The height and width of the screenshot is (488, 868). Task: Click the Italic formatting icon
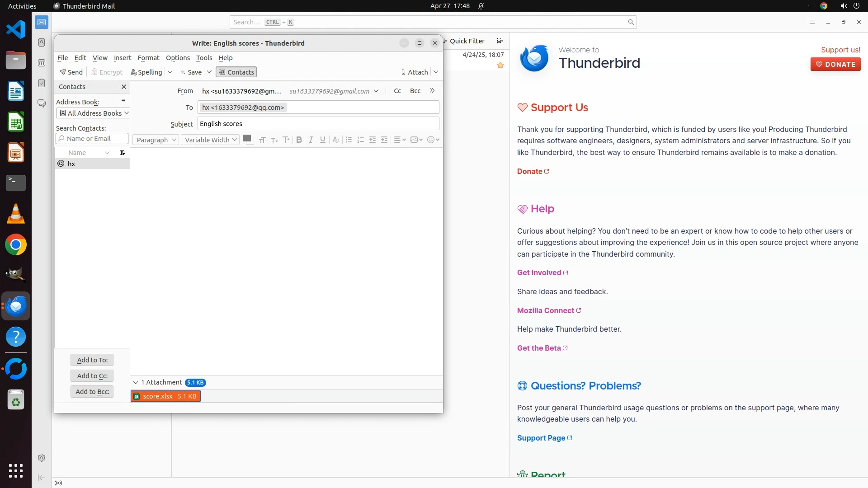tap(311, 140)
